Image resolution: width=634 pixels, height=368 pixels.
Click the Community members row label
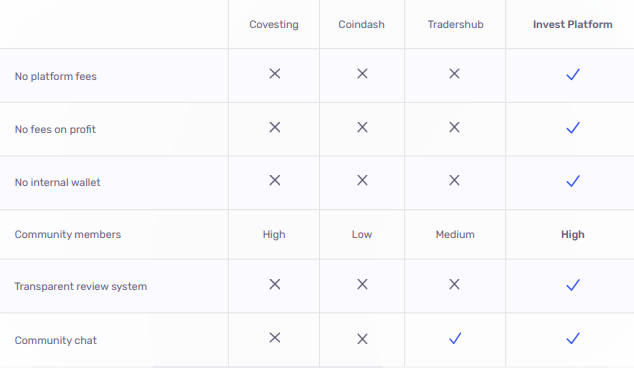[68, 235]
